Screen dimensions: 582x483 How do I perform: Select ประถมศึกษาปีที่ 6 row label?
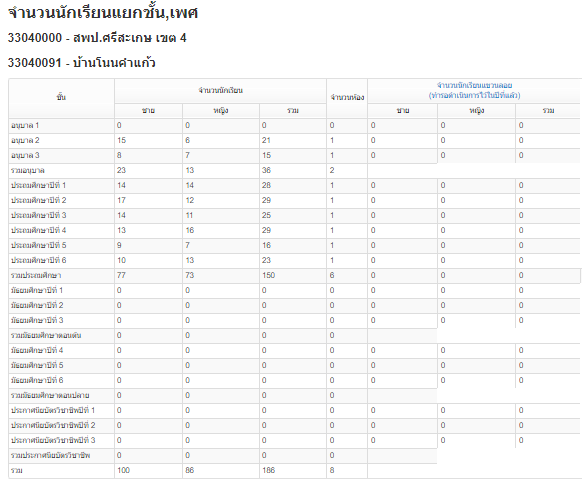[x=39, y=260]
